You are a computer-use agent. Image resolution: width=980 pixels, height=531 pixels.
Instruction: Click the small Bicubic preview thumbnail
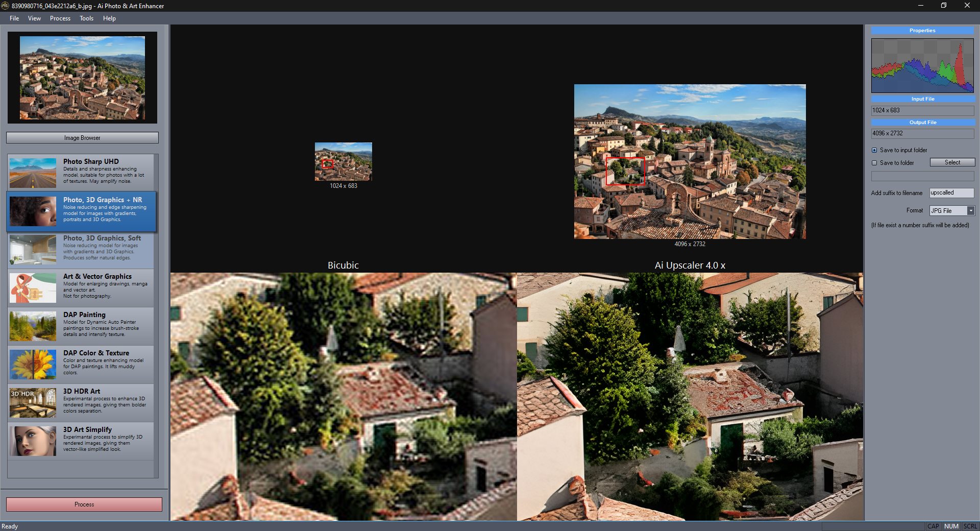pyautogui.click(x=343, y=161)
